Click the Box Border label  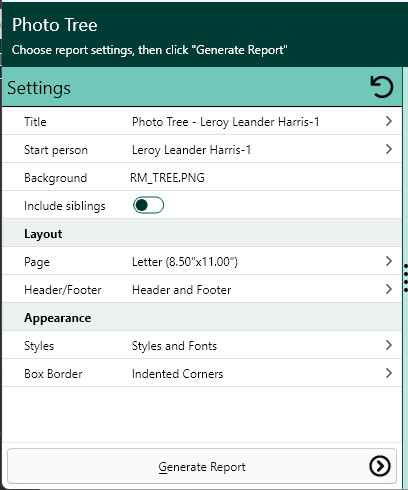(x=53, y=374)
